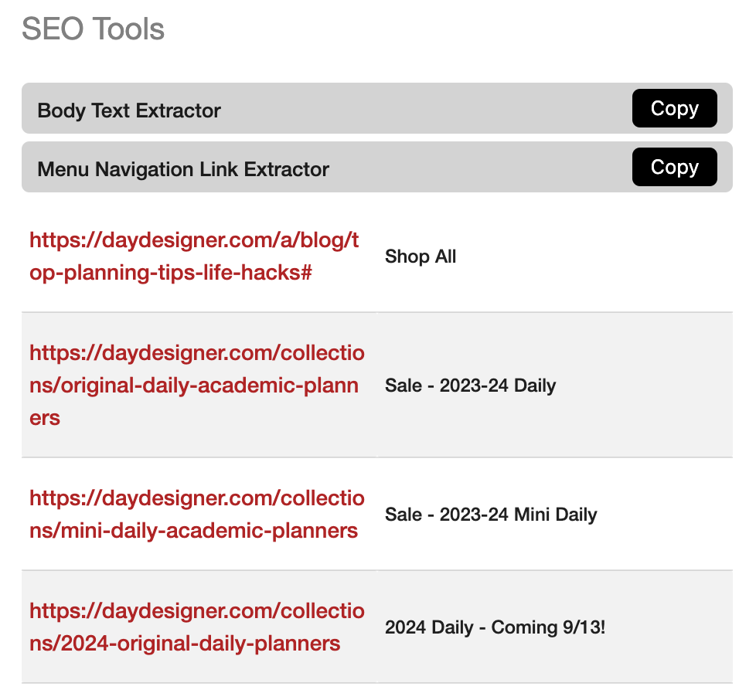Screen dimensions: 756x700
Task: Open the original-daily-academic-planners collection link
Action: (196, 386)
